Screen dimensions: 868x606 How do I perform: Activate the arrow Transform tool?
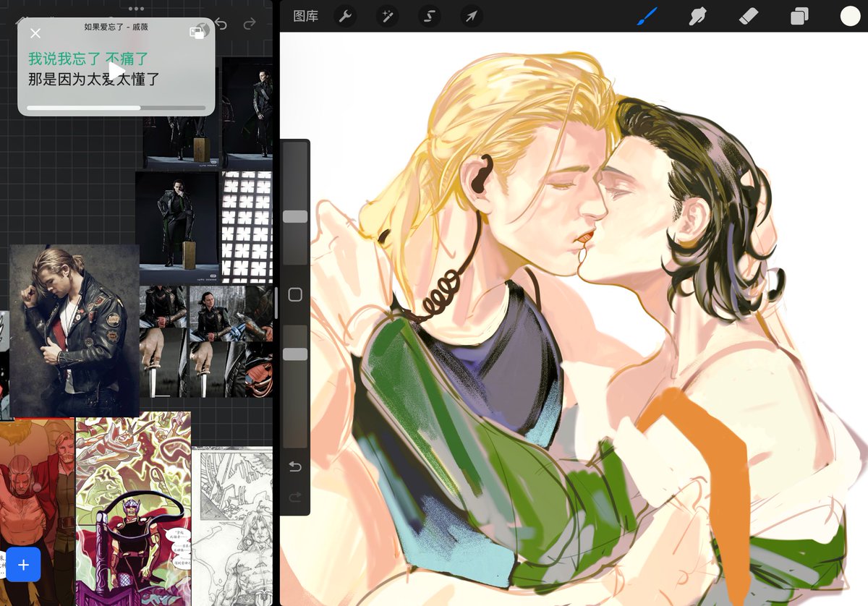pos(471,16)
